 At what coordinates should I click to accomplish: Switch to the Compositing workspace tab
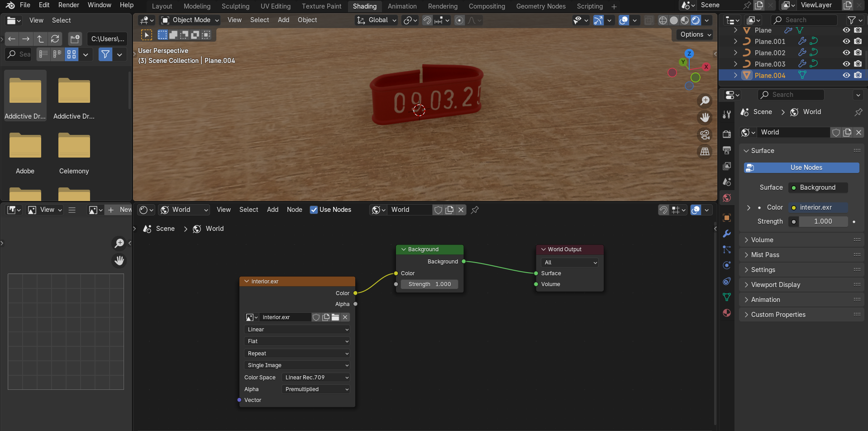point(486,6)
